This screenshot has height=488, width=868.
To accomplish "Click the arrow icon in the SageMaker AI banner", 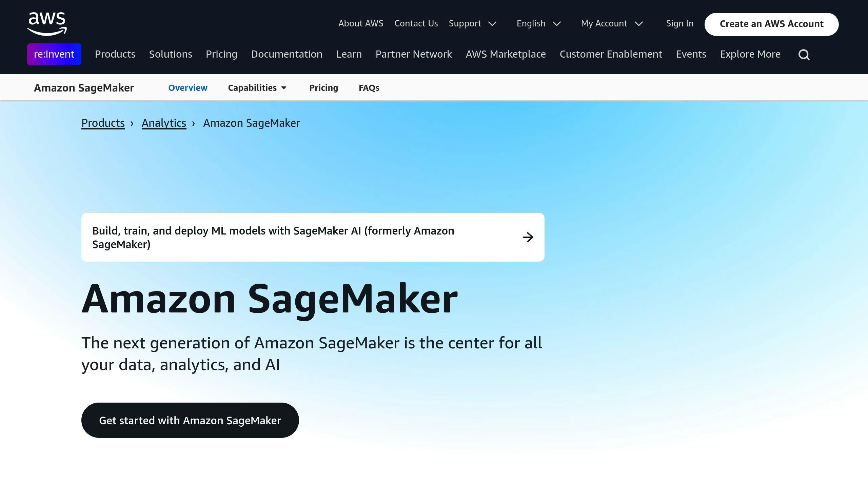I will pos(528,237).
